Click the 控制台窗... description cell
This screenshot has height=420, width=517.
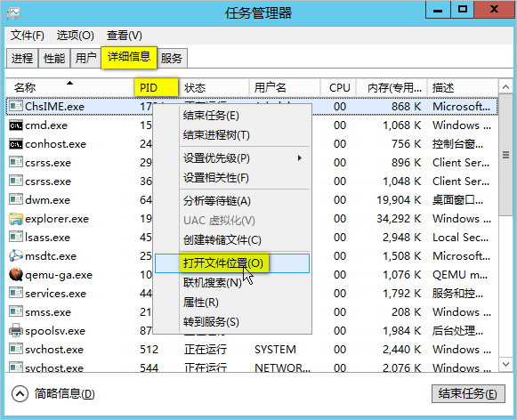point(457,144)
